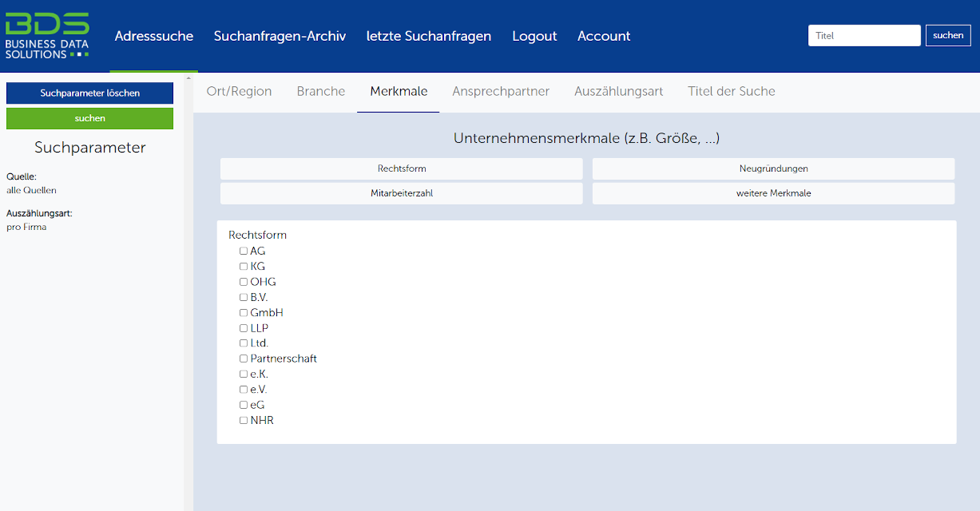980x511 pixels.
Task: Open the Branche tab
Action: coord(320,91)
